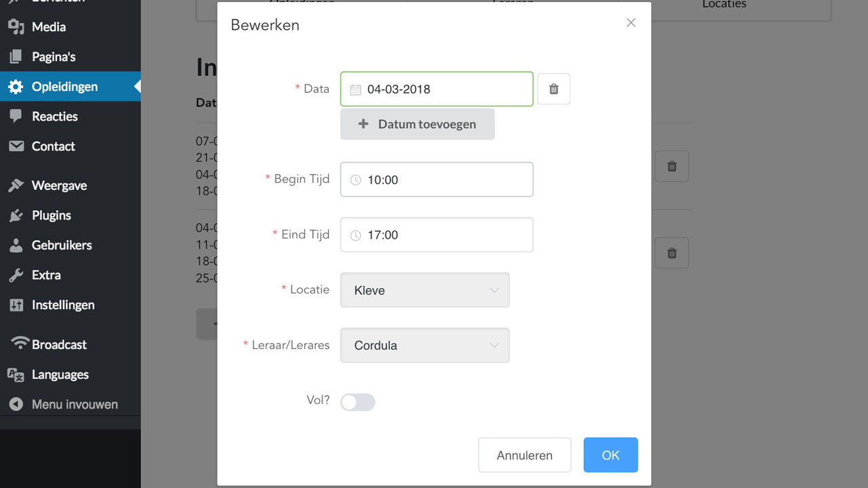
Task: Open the Locatie dropdown showing Kleve
Action: coord(425,290)
